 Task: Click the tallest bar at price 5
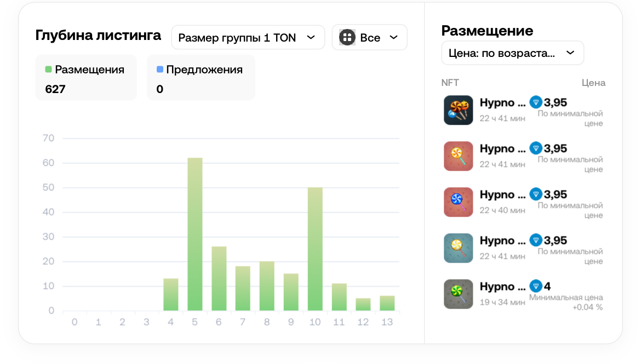point(195,234)
